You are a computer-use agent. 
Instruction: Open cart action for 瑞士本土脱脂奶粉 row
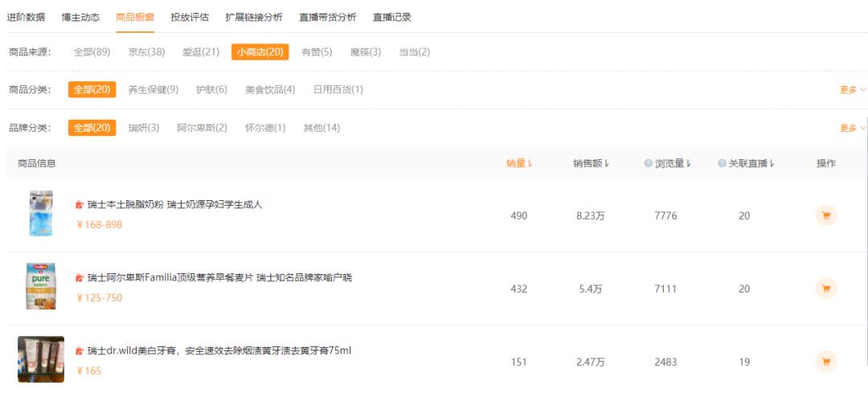[826, 215]
